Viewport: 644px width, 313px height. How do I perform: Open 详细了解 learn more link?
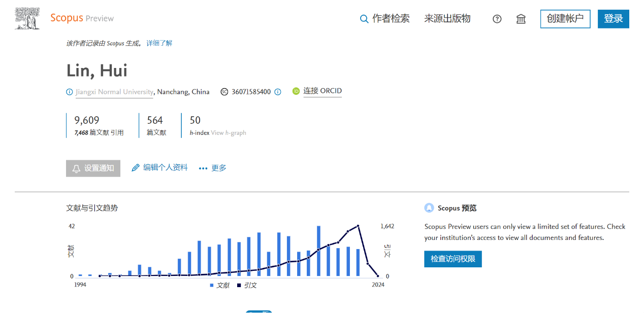click(159, 43)
